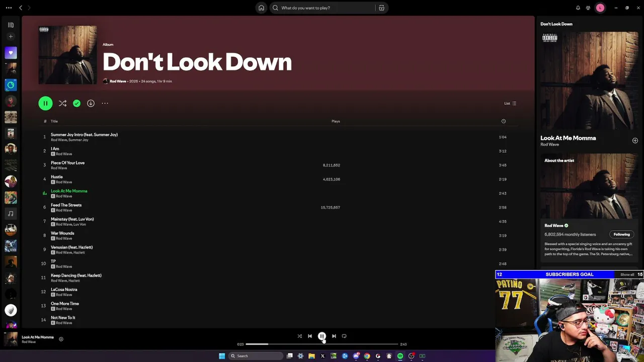Click the Windows taskbar Search box
The image size is (644, 362).
[256, 356]
